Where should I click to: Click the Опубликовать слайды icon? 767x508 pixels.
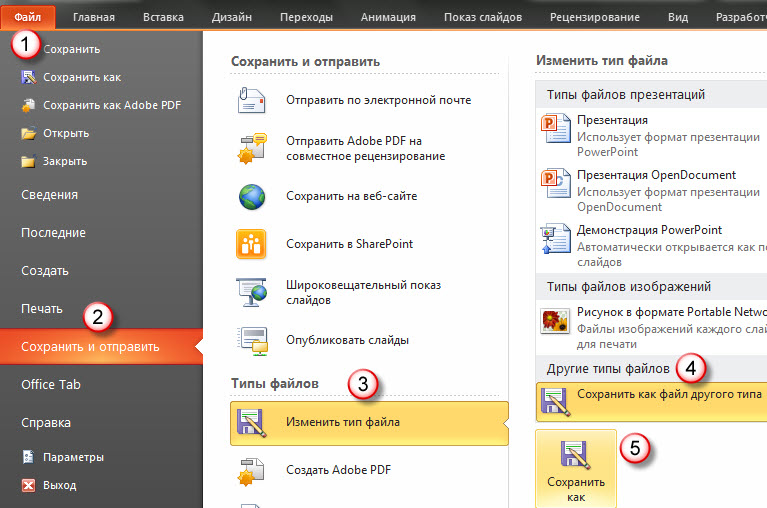pos(252,340)
